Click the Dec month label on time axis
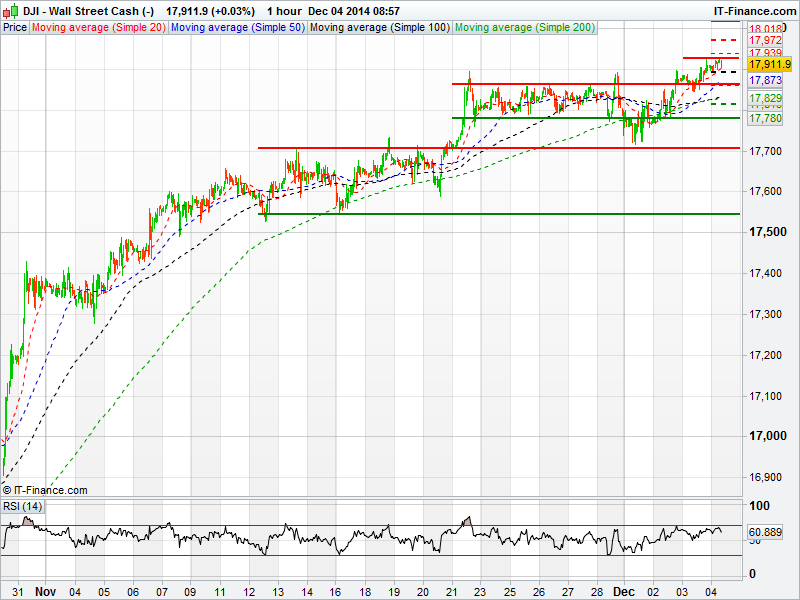 (x=624, y=592)
